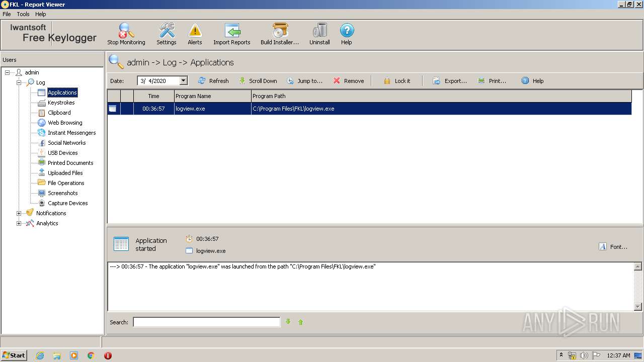644x362 pixels.
Task: Remove the selected log entry
Action: (348, 81)
